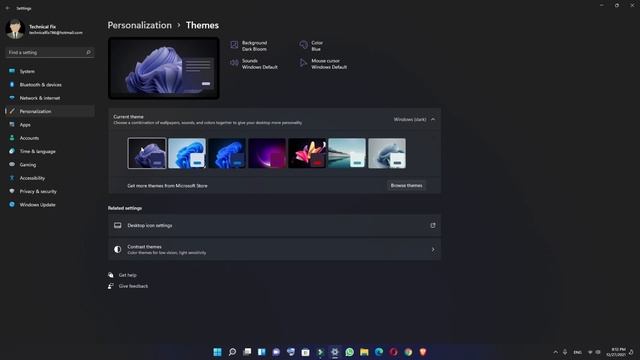
Task: Click Personalization in the breadcrumb
Action: [x=140, y=25]
